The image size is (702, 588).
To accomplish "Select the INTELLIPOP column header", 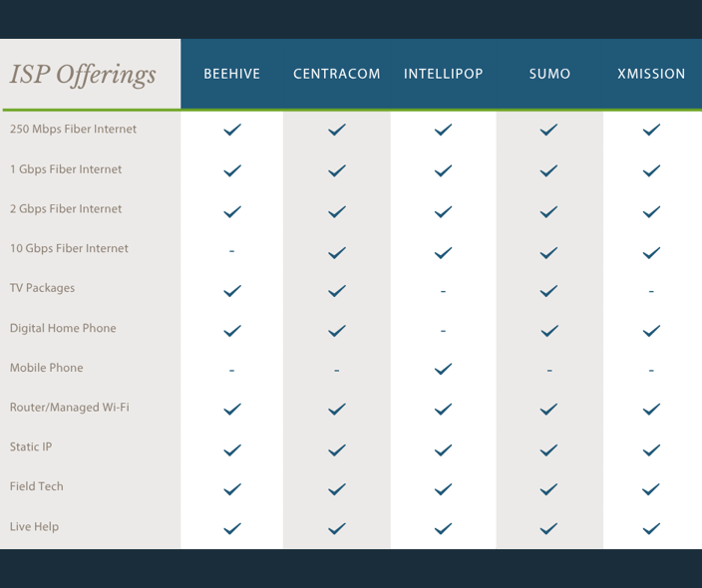I will (x=444, y=75).
